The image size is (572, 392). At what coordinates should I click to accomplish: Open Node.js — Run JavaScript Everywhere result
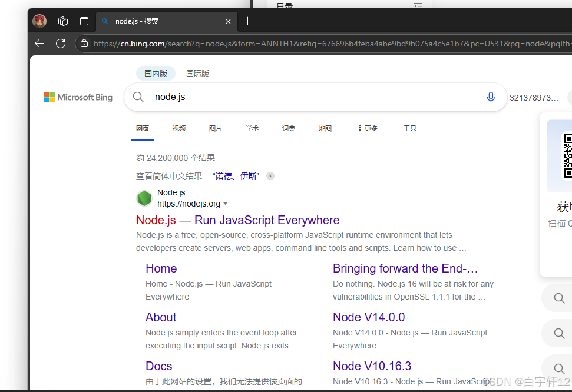click(238, 220)
